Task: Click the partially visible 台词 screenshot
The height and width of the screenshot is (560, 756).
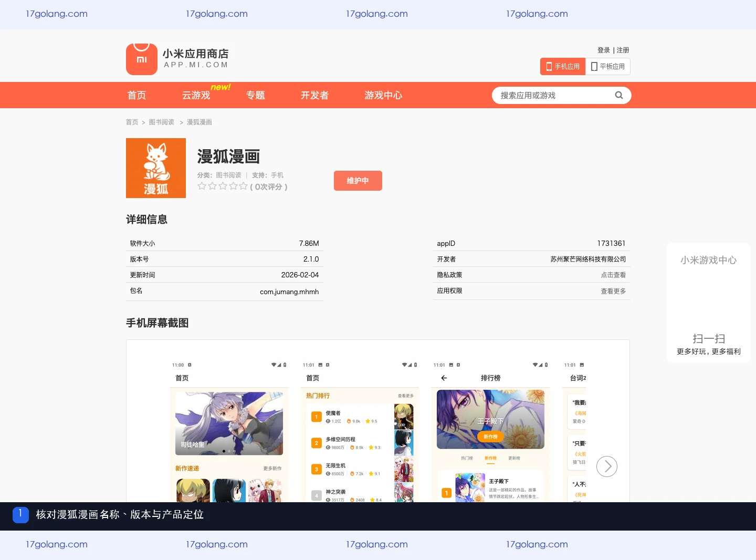Action: click(x=574, y=431)
